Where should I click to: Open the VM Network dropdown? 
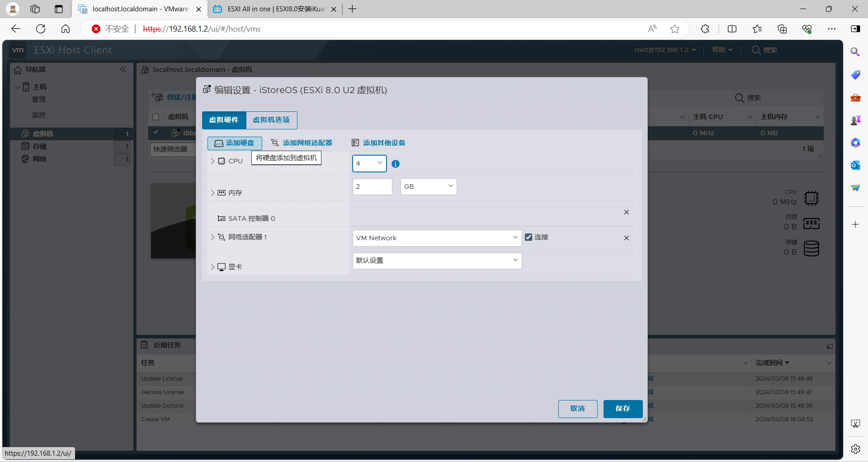pyautogui.click(x=437, y=238)
